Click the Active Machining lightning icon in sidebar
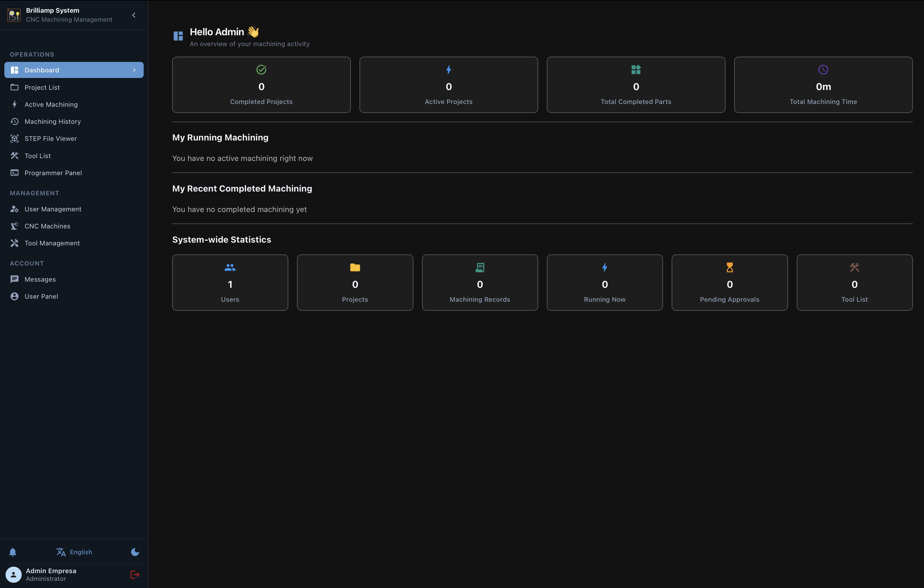 [15, 104]
